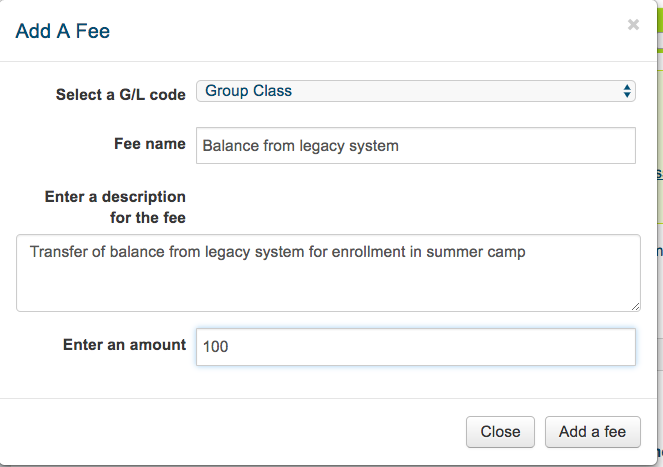The image size is (663, 467).
Task: Click the Group Class select arrows
Action: [x=627, y=91]
